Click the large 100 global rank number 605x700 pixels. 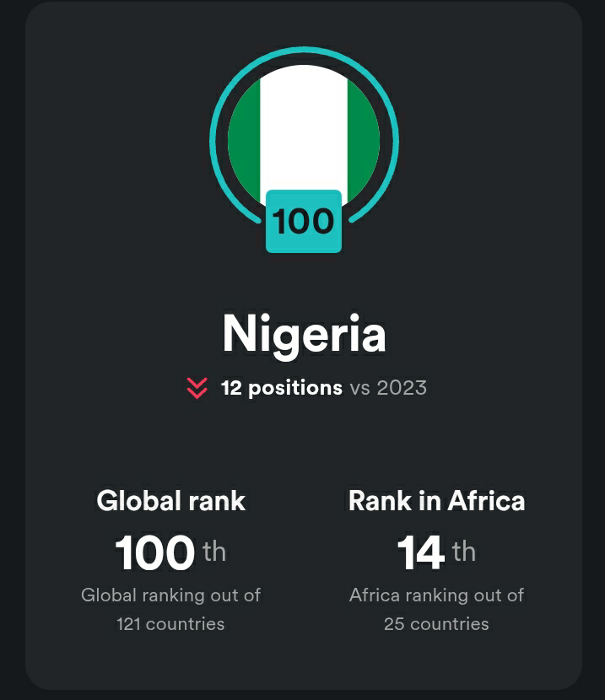pos(155,553)
